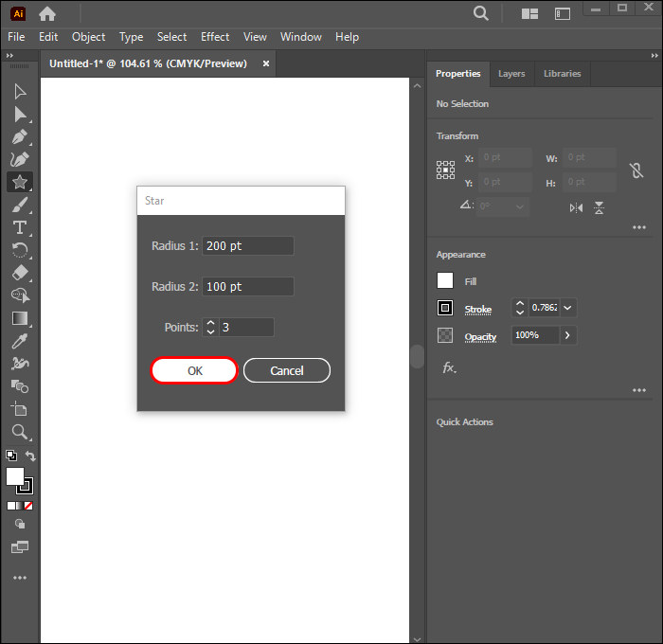Click OK in the Star dialog
The image size is (663, 644).
pyautogui.click(x=194, y=370)
